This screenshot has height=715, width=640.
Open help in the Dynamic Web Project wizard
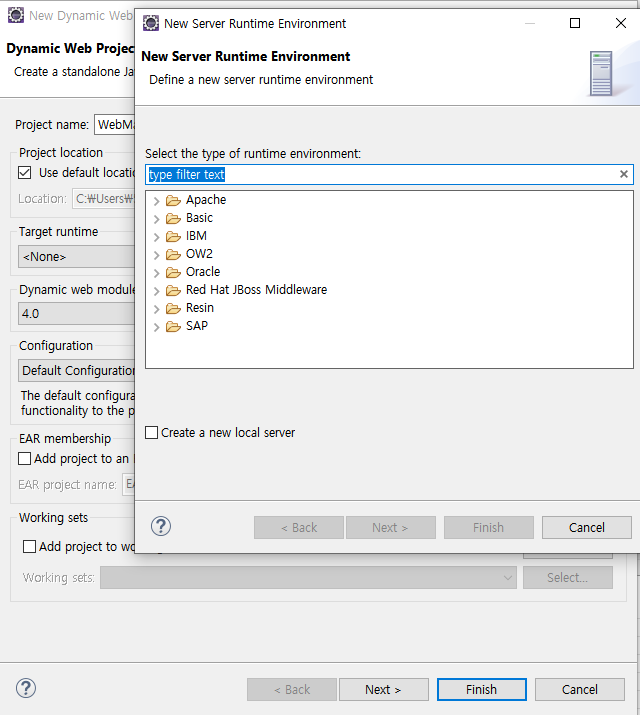click(x=26, y=688)
